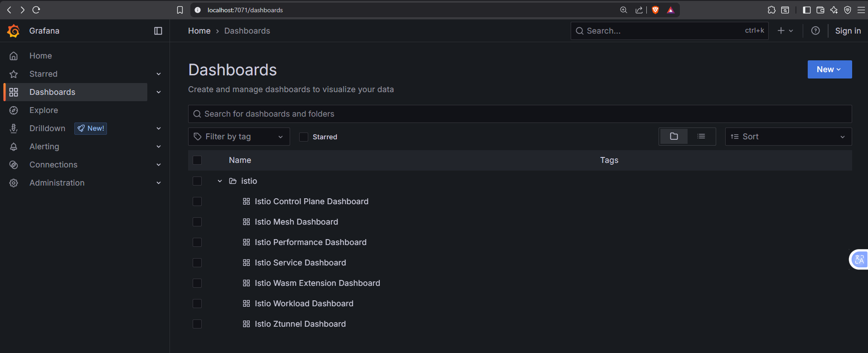The height and width of the screenshot is (353, 868).
Task: Go forward in browser history
Action: click(x=22, y=10)
